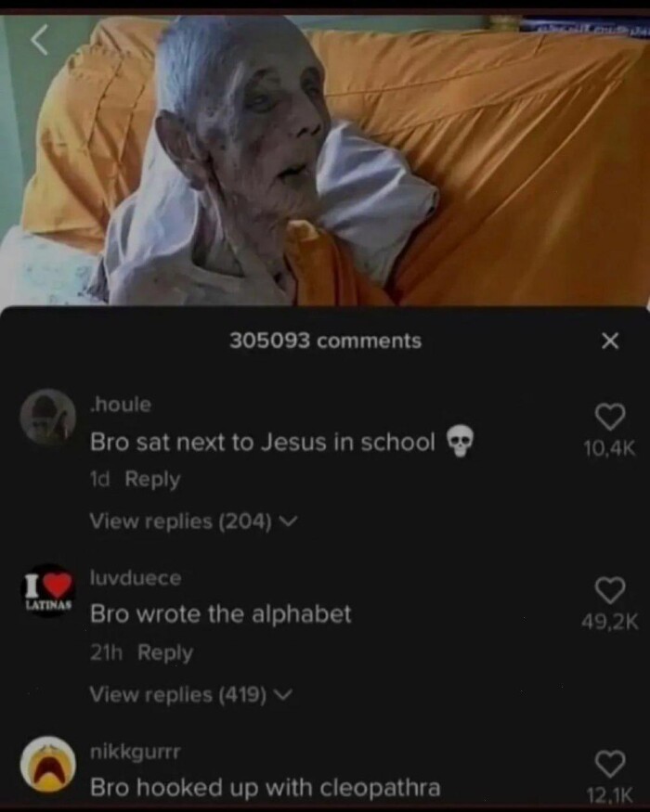Like nikkgurrr's comment heart

click(x=609, y=764)
